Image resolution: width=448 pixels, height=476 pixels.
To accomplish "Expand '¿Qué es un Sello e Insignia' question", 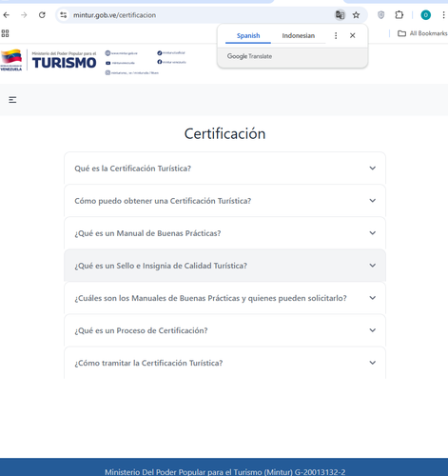I will (x=224, y=266).
